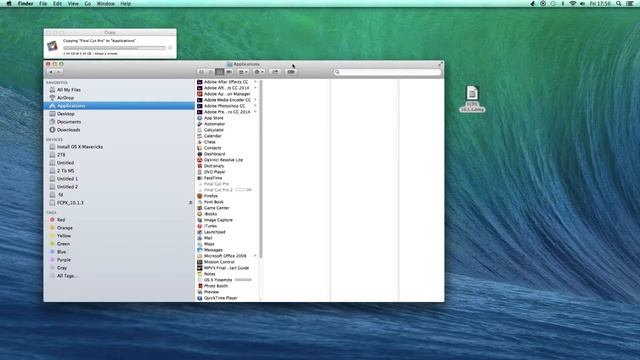Click the Finder search field
The width and height of the screenshot is (640, 360).
point(387,72)
